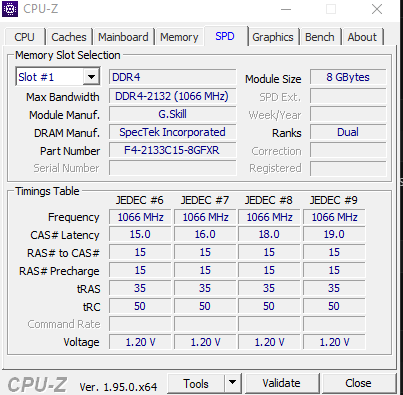Close the CPU-Z window with X
The image size is (403, 395).
(x=377, y=9)
